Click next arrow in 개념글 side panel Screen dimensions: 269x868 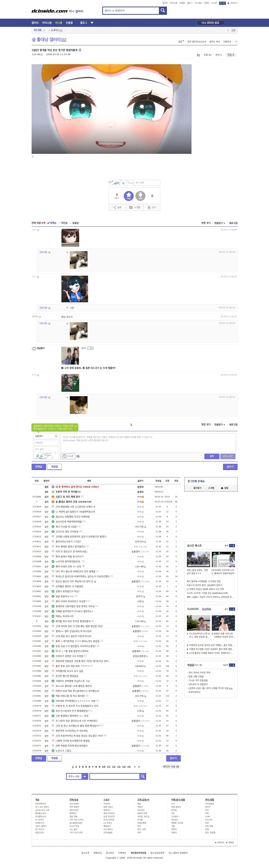pos(234,665)
